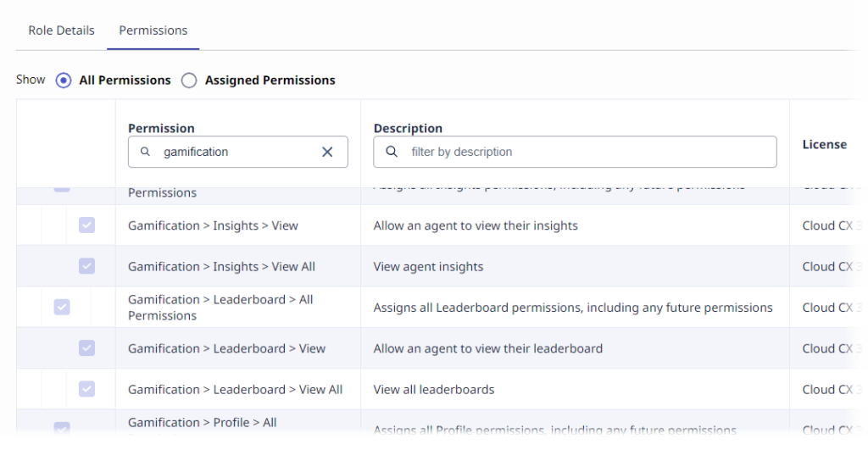Switch to the Role Details tab

pyautogui.click(x=61, y=31)
